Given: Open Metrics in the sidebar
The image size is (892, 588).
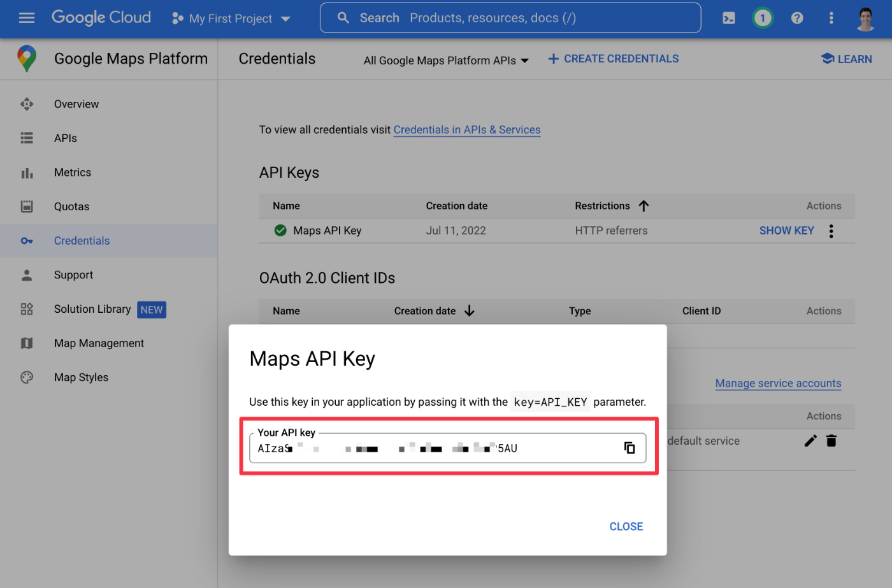Looking at the screenshot, I should click(108, 173).
